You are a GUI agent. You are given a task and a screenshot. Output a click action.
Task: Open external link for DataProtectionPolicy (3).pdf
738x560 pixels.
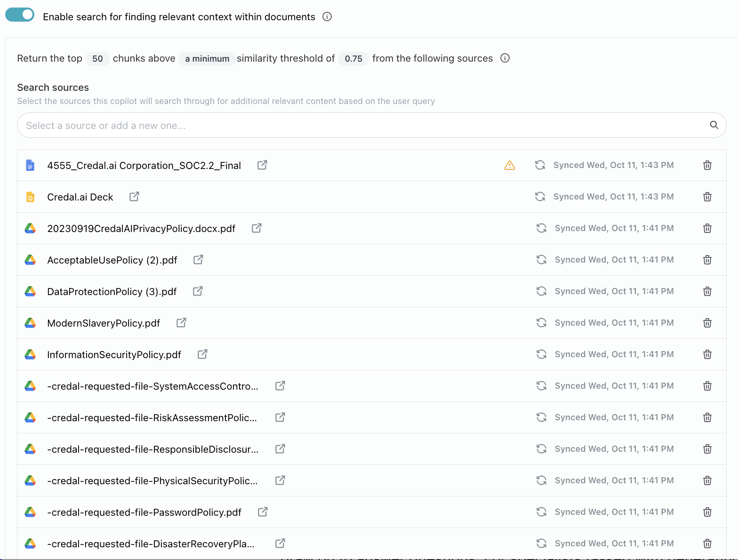click(198, 291)
